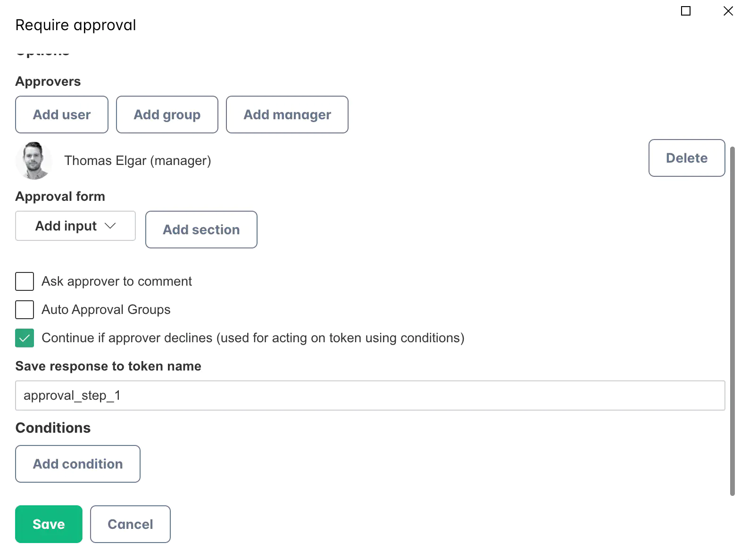The width and height of the screenshot is (749, 560).
Task: Click the Require approval dialog title
Action: click(x=75, y=25)
